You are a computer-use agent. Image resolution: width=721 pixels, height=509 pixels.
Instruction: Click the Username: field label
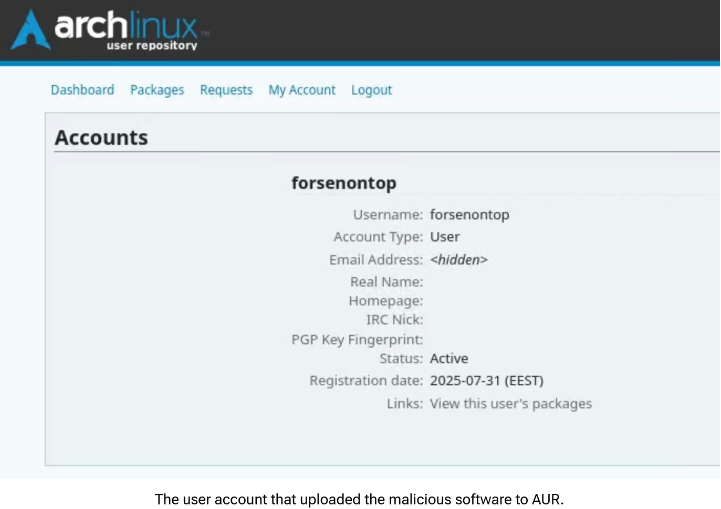pos(388,215)
